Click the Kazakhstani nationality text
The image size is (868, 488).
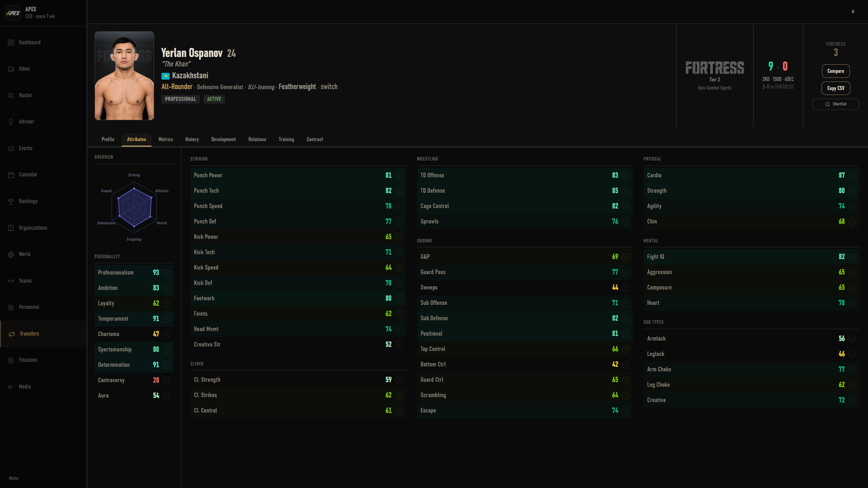point(190,76)
